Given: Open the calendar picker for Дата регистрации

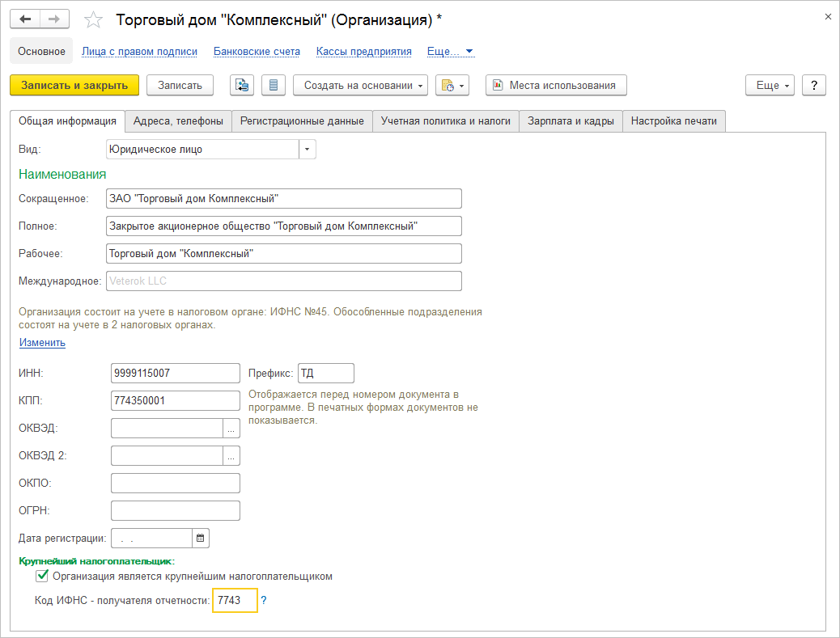Looking at the screenshot, I should [x=201, y=538].
